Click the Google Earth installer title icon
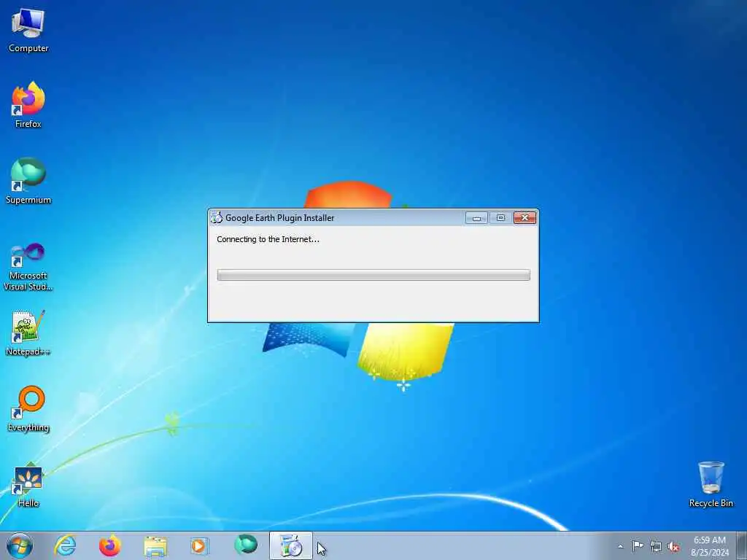Screen dimensions: 747x560 tap(217, 217)
